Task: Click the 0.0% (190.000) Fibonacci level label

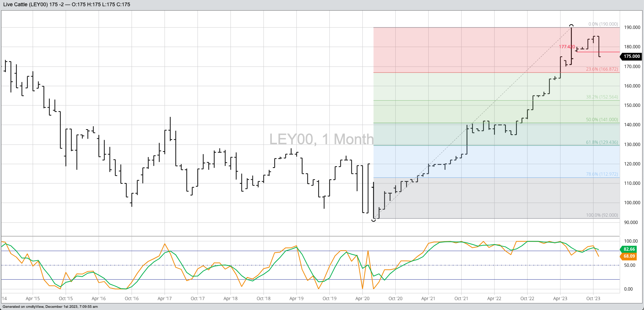Action: point(603,24)
